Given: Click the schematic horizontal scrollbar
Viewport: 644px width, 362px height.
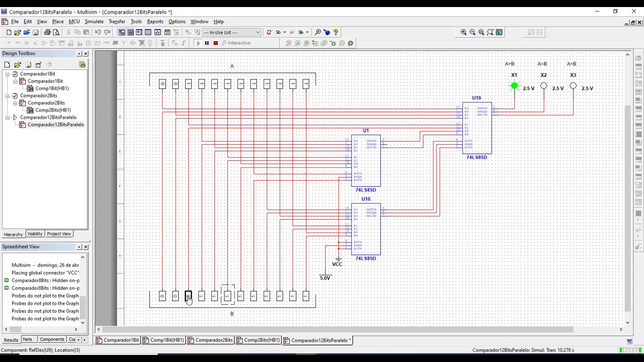Looking at the screenshot, I should tap(359, 329).
